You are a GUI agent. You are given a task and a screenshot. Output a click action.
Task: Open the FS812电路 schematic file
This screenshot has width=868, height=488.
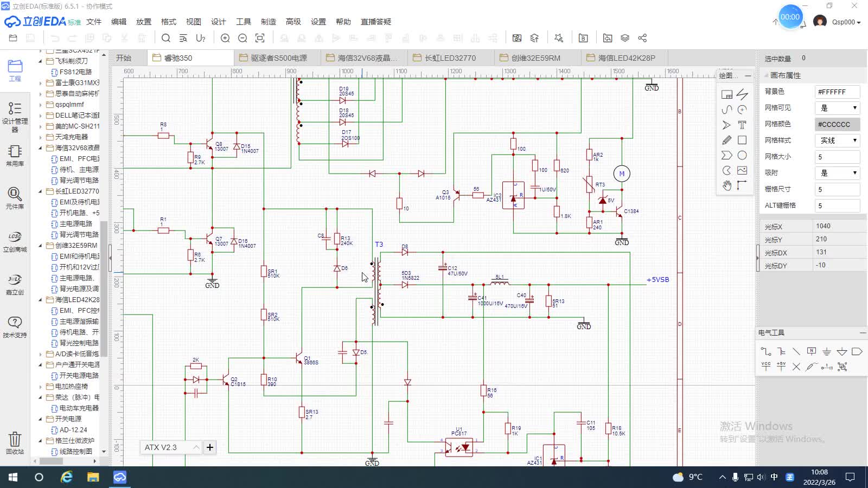(x=75, y=72)
